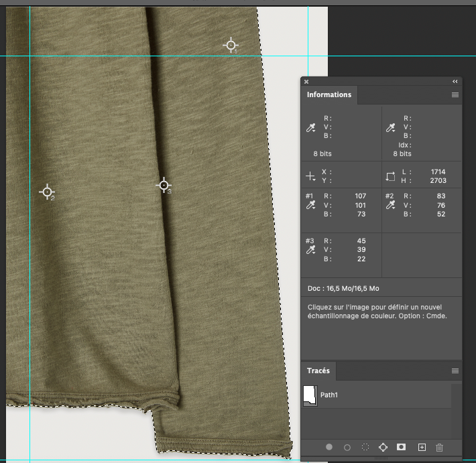Select the Path1 thumbnail
Image resolution: width=476 pixels, height=463 pixels.
click(310, 395)
